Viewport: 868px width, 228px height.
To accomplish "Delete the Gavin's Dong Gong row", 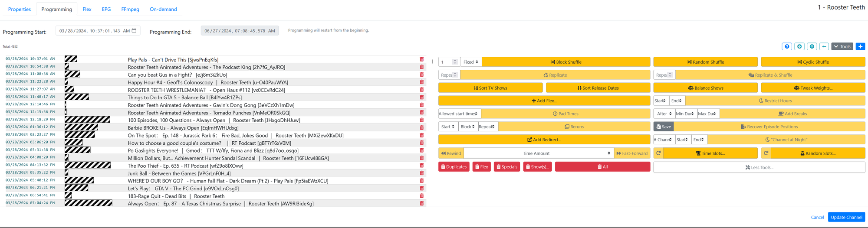I will (x=421, y=105).
